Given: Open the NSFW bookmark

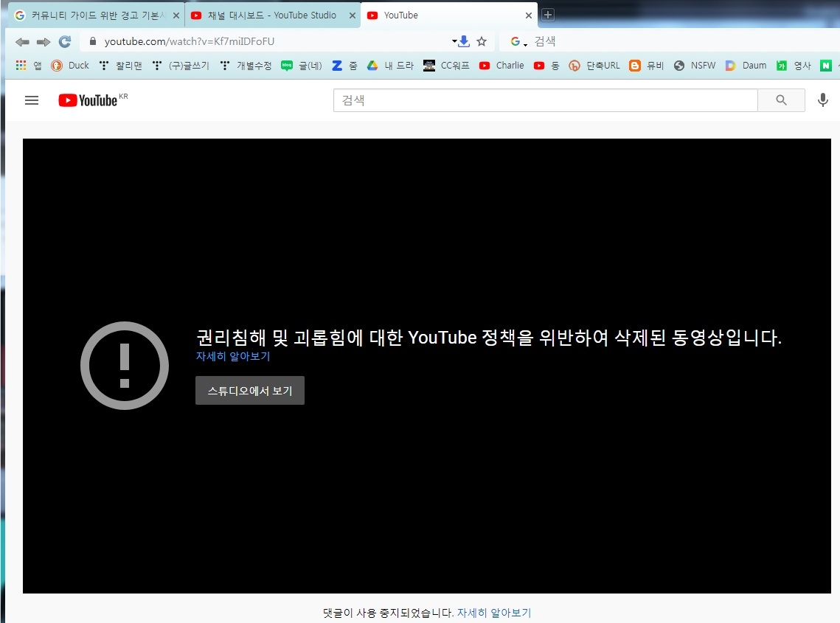Looking at the screenshot, I should [x=695, y=66].
